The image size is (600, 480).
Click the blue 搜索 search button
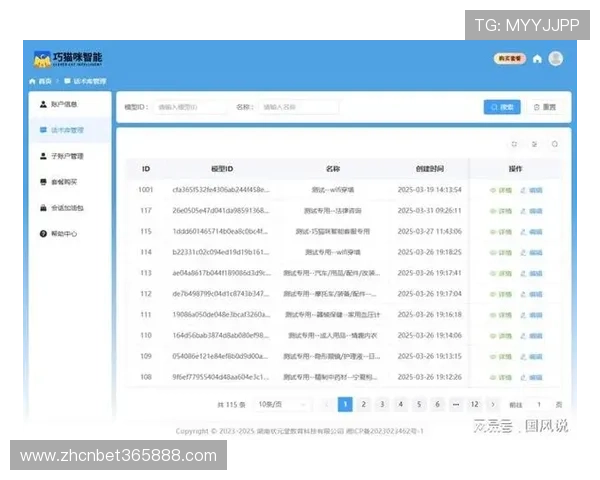click(502, 107)
